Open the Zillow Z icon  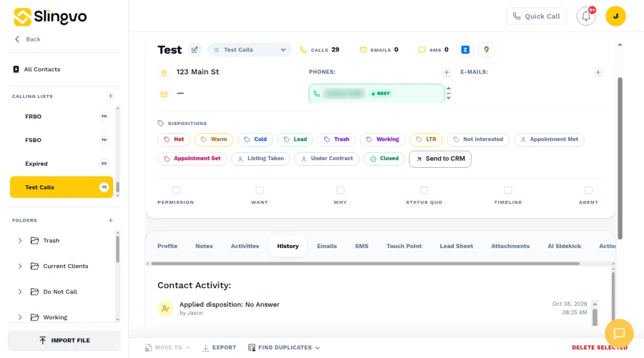click(465, 50)
